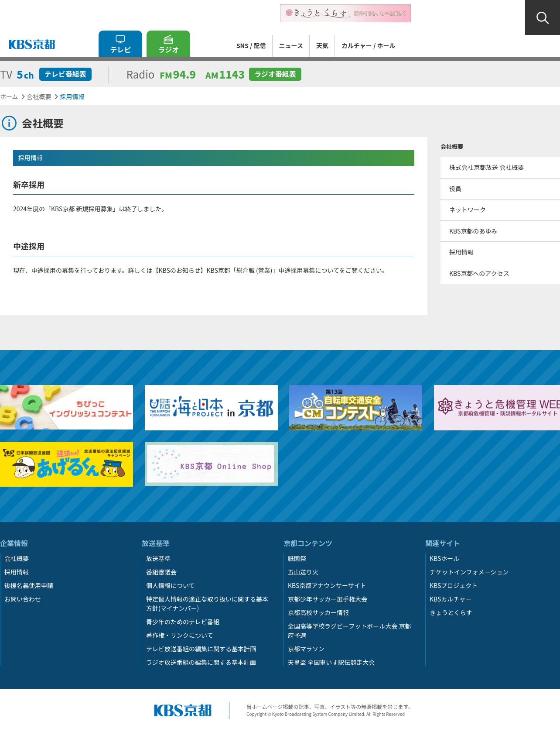
Task: Open 全国高等学校ラグビーフットボール大会 link
Action: click(349, 631)
